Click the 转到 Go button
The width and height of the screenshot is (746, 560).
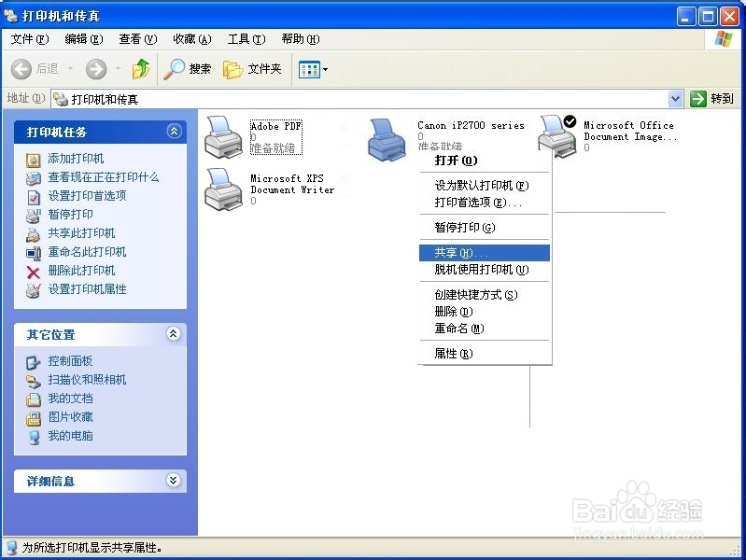712,99
